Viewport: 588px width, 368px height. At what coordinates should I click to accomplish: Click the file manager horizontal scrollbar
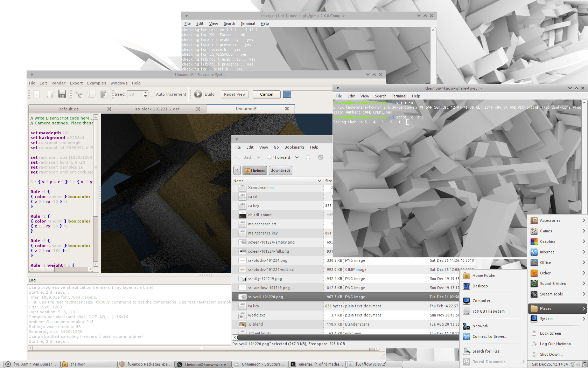[x=348, y=338]
